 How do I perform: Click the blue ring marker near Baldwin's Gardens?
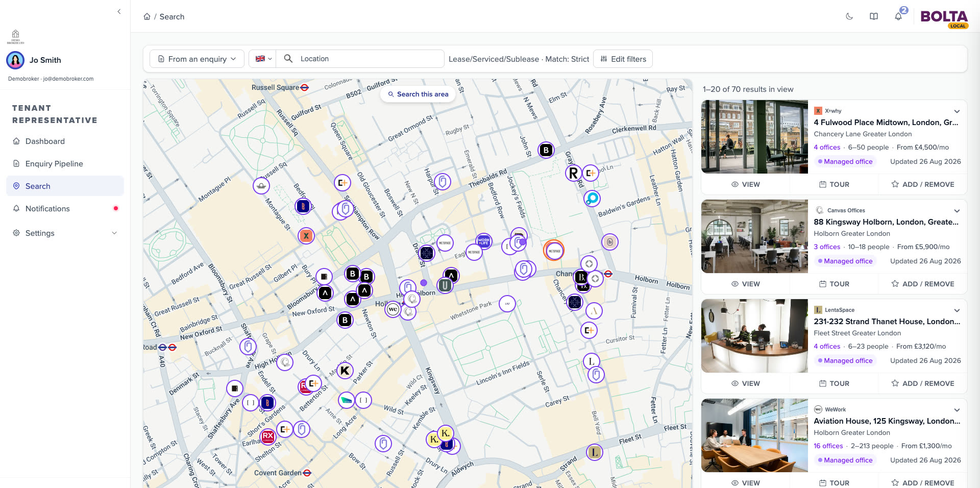592,199
